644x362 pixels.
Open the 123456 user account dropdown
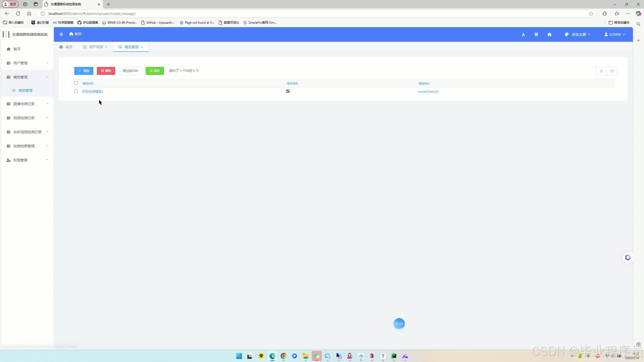615,34
